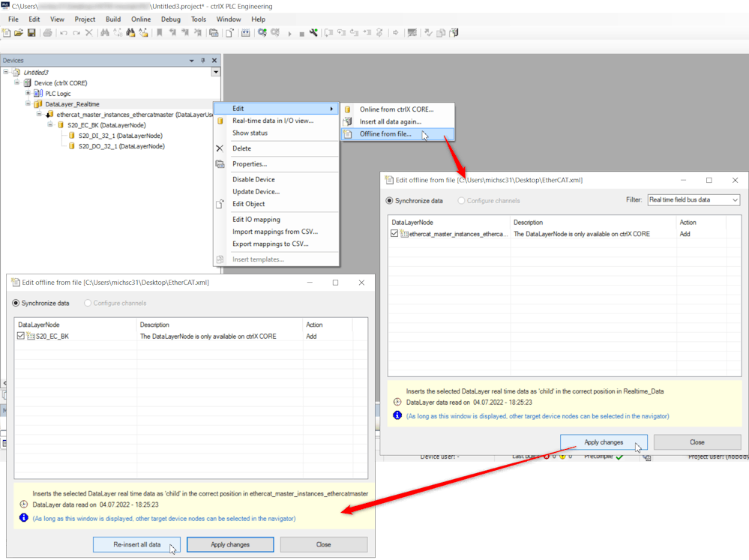749x560 pixels.
Task: Select Synchronize data radio button in right dialog
Action: [x=389, y=200]
